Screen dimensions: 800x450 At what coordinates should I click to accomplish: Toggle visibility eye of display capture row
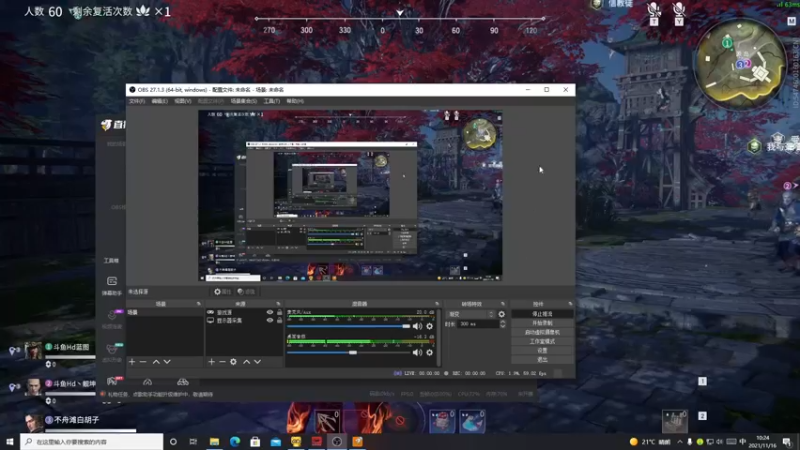tap(269, 320)
